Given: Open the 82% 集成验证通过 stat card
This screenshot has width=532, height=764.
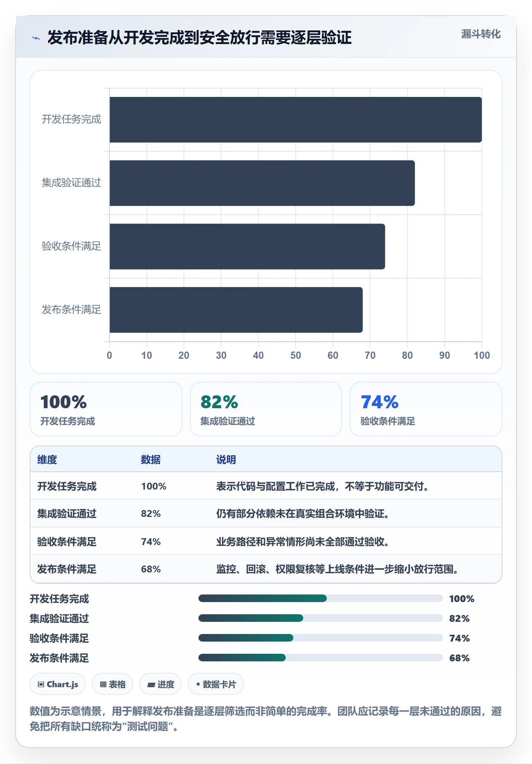Looking at the screenshot, I should 266,409.
